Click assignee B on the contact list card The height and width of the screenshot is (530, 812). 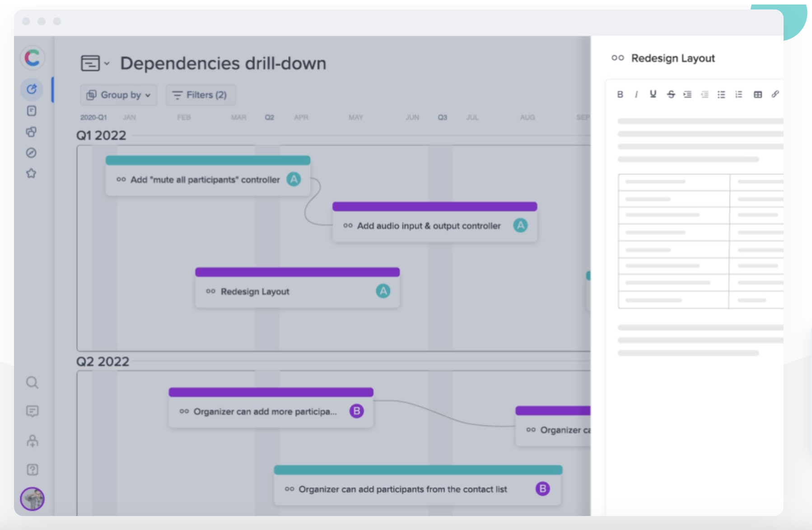pyautogui.click(x=543, y=488)
